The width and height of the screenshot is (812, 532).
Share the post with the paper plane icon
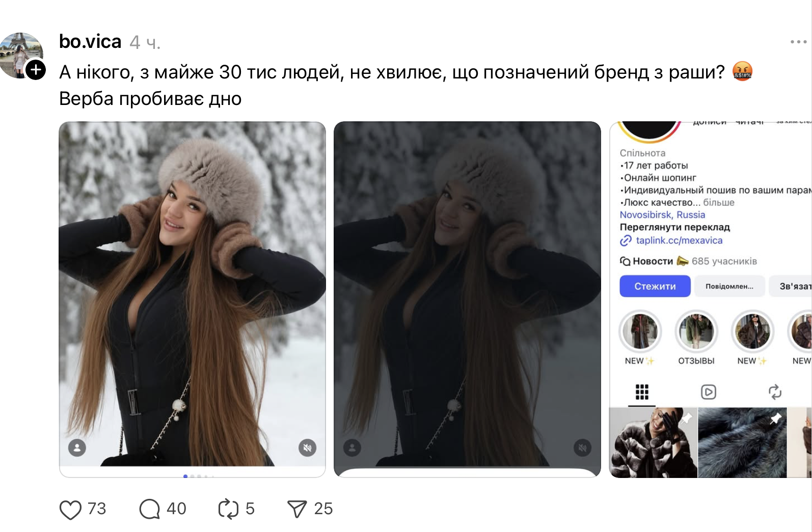click(297, 509)
